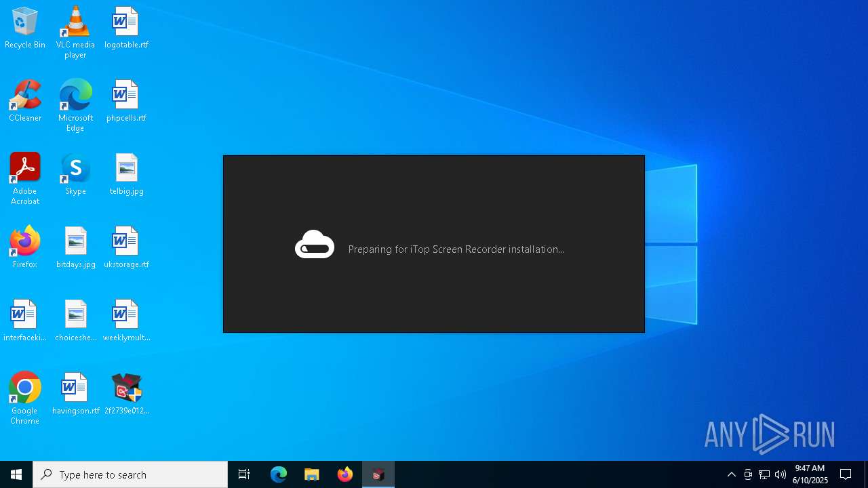
Task: Click the Meet Now tray icon
Action: pos(748,474)
